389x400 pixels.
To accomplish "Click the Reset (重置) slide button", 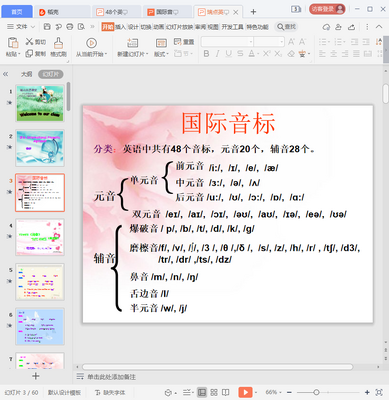I will coord(184,42).
